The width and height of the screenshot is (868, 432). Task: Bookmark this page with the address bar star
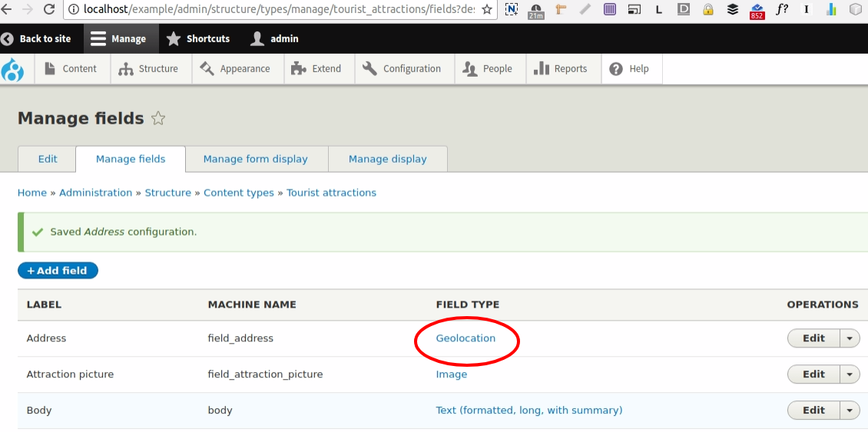coord(486,10)
